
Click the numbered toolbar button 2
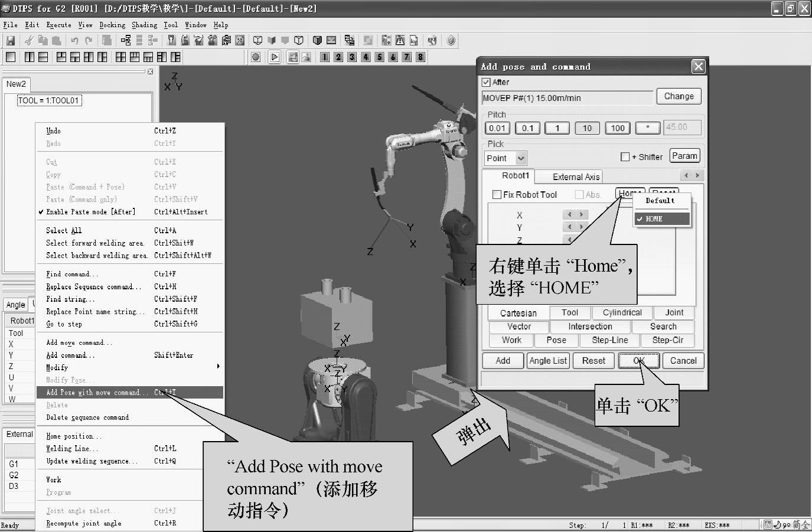(x=338, y=57)
